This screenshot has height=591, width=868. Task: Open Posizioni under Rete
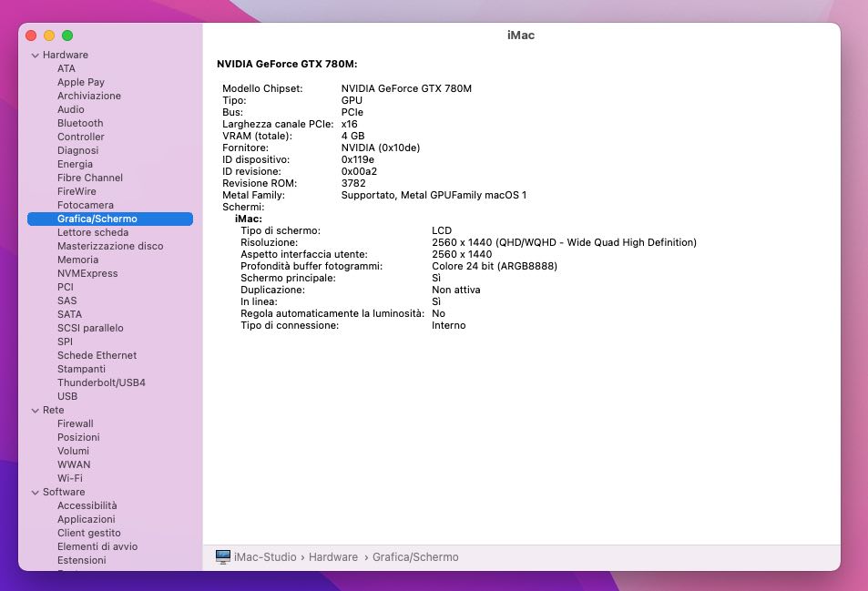[x=78, y=437]
